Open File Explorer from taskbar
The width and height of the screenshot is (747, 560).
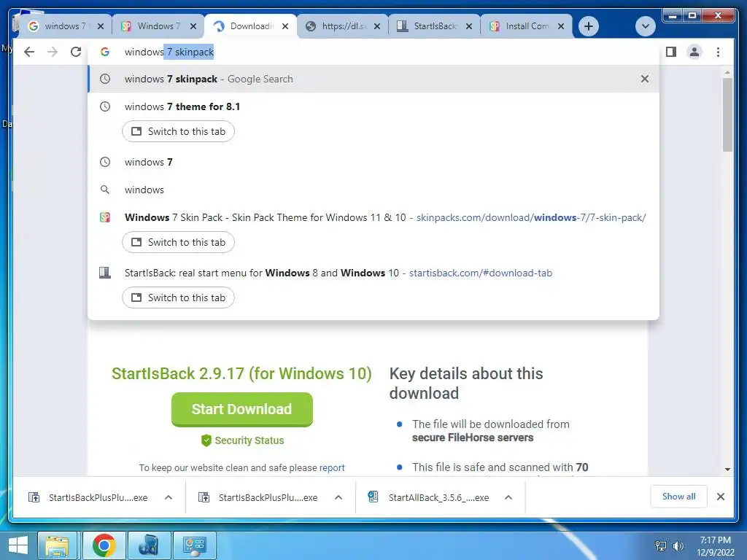pyautogui.click(x=57, y=545)
